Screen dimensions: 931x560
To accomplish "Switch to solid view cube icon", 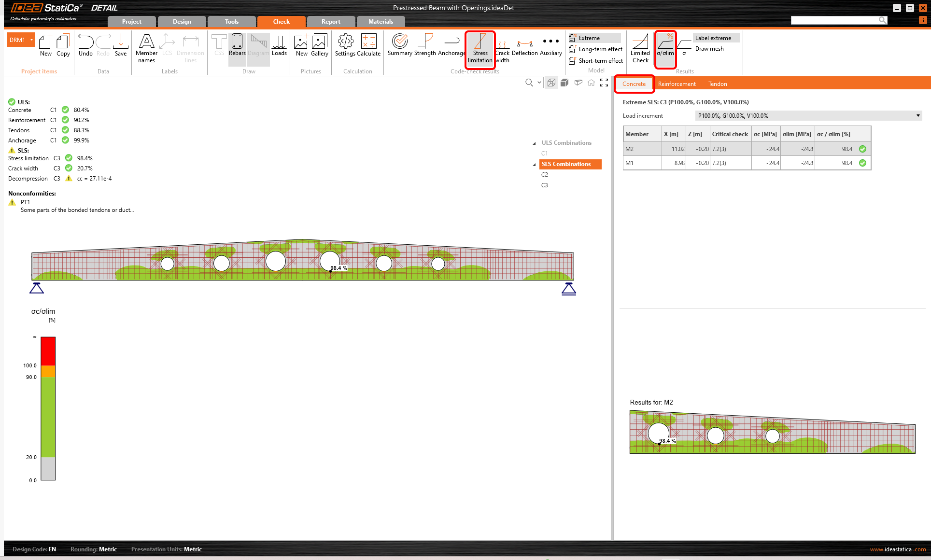I will point(564,83).
